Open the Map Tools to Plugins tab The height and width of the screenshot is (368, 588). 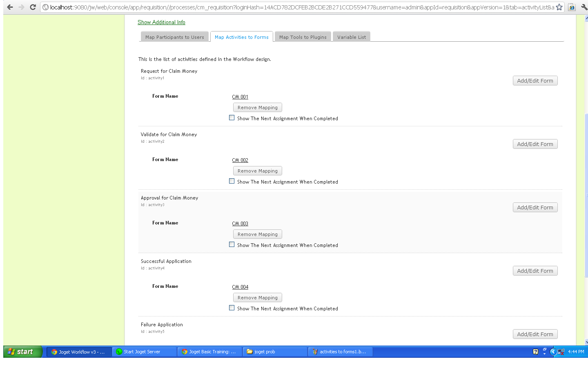[x=303, y=37]
